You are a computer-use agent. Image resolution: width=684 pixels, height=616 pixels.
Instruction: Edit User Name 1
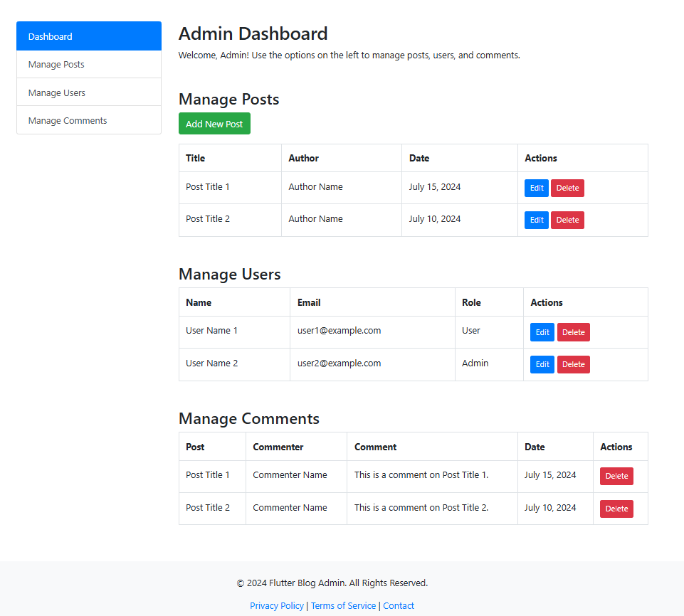(542, 332)
